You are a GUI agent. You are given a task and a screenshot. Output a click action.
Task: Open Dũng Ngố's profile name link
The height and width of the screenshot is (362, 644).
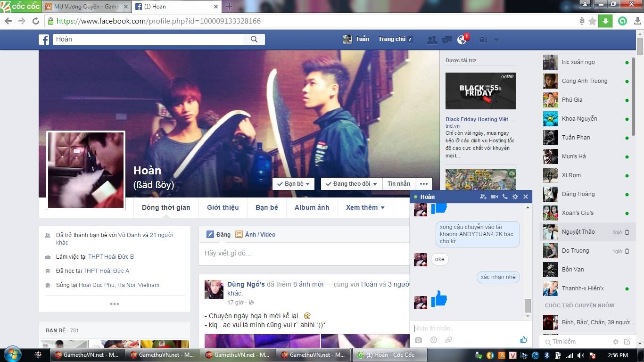[246, 284]
